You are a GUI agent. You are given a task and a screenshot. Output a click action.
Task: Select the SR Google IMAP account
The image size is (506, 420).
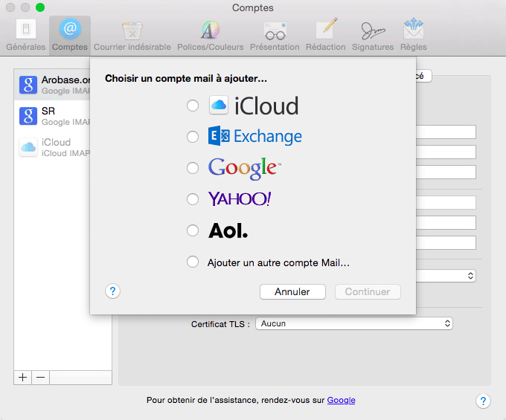click(x=52, y=116)
